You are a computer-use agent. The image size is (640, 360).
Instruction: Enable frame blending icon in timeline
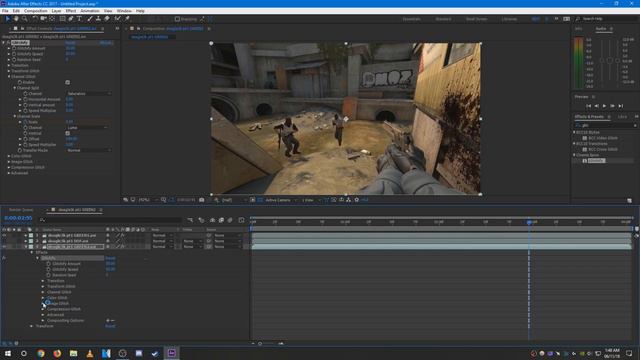(221, 220)
